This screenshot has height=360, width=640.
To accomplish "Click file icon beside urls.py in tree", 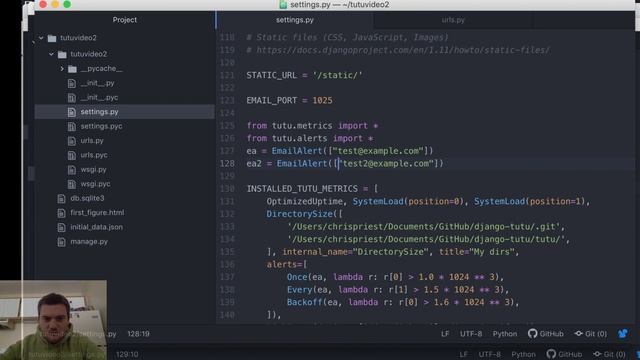I will tap(72, 141).
